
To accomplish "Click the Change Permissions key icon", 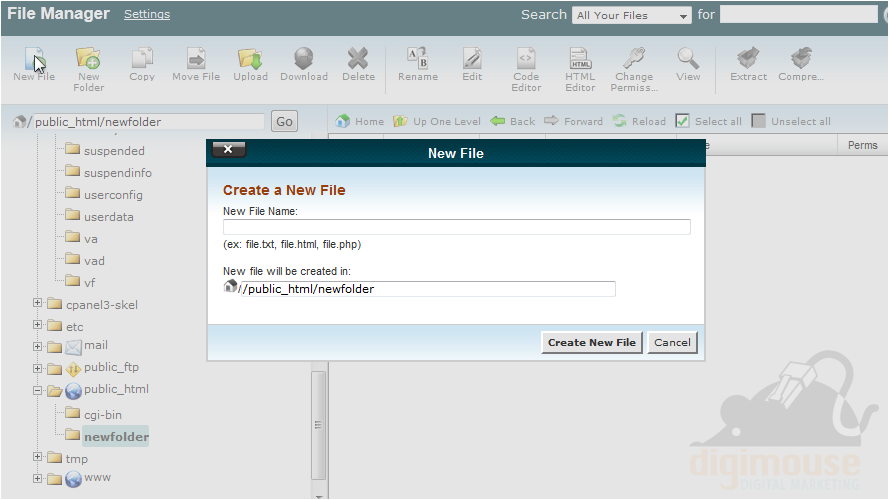I will pyautogui.click(x=634, y=58).
